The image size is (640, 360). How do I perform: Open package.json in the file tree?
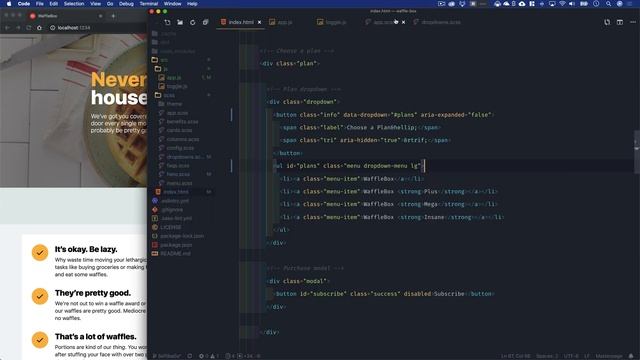click(x=172, y=245)
